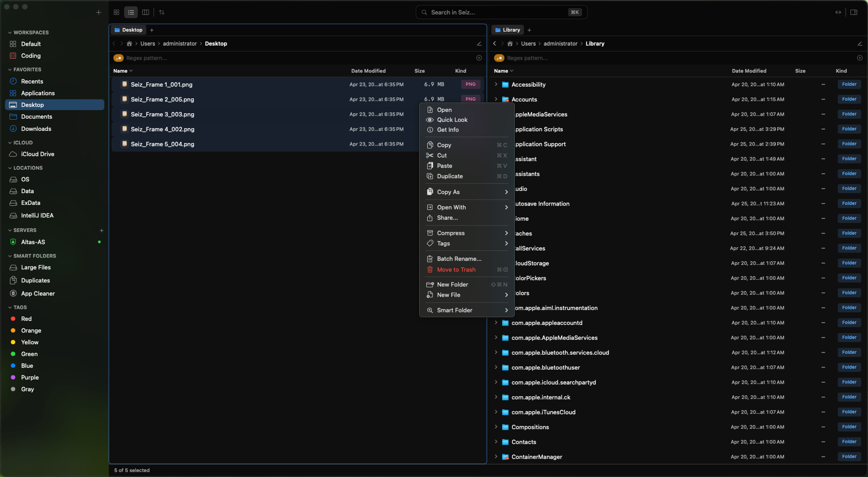Image resolution: width=868 pixels, height=477 pixels.
Task: Open the Duplicates smart folder
Action: tap(36, 280)
